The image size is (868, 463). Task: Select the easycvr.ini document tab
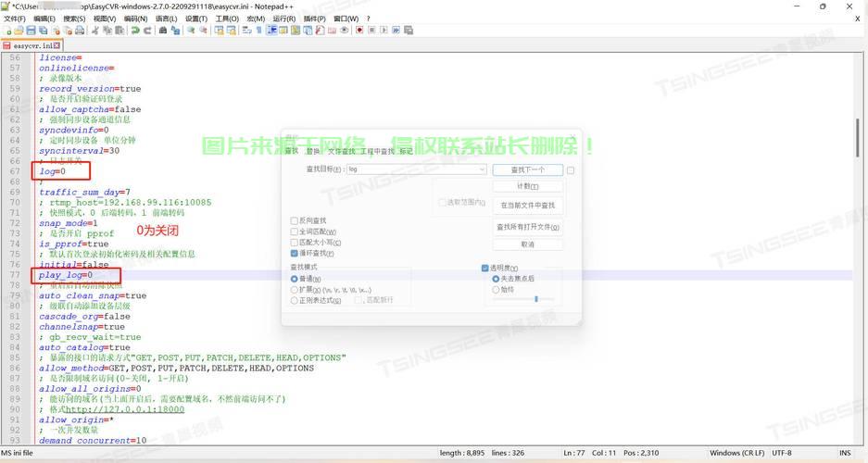coord(31,45)
